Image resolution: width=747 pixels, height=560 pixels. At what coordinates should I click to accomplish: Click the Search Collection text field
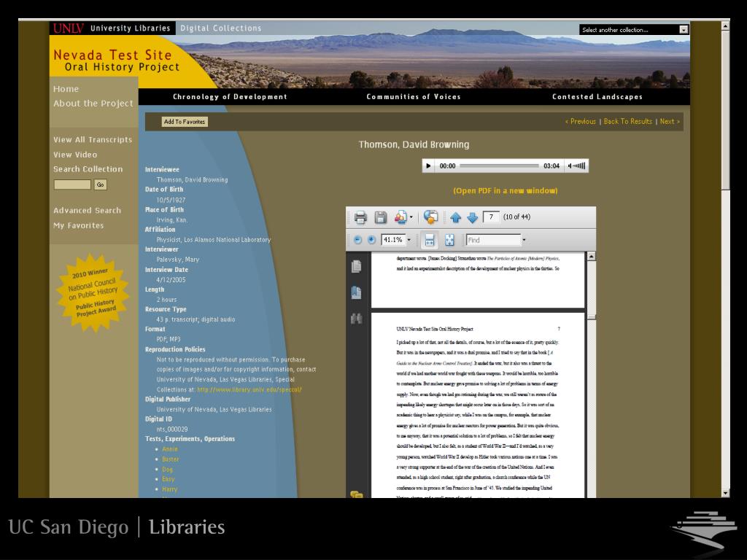coord(72,184)
